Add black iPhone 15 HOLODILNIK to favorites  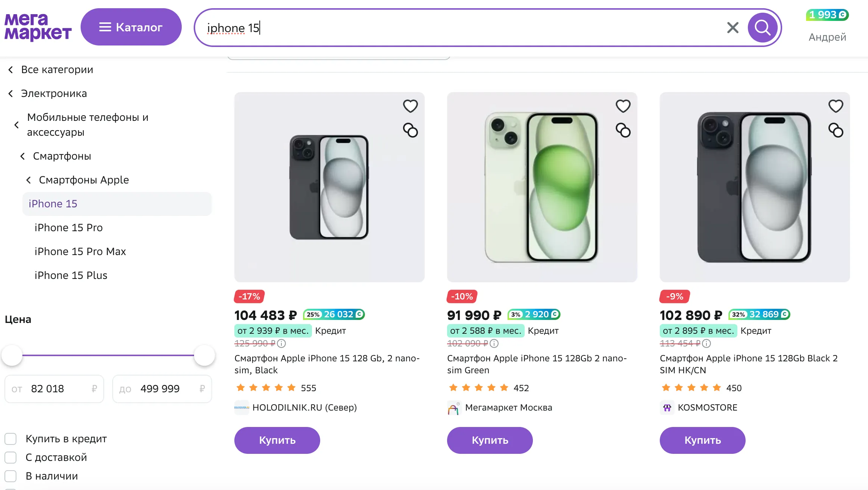pos(410,106)
